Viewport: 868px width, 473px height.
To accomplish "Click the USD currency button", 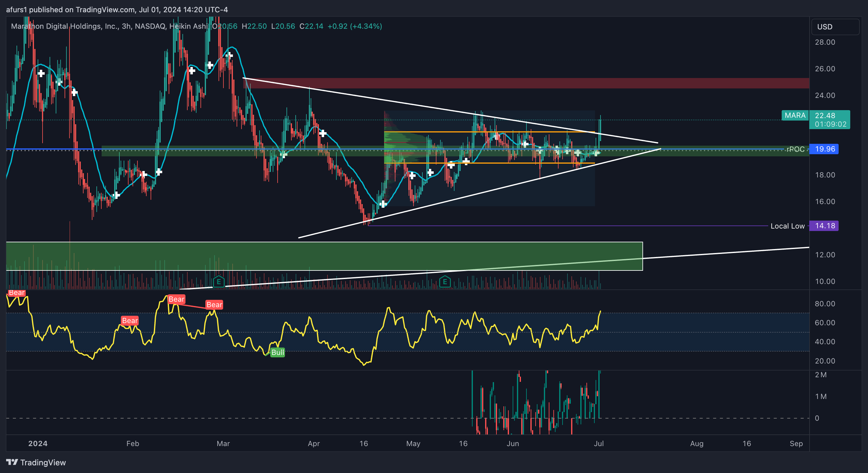I will click(835, 27).
